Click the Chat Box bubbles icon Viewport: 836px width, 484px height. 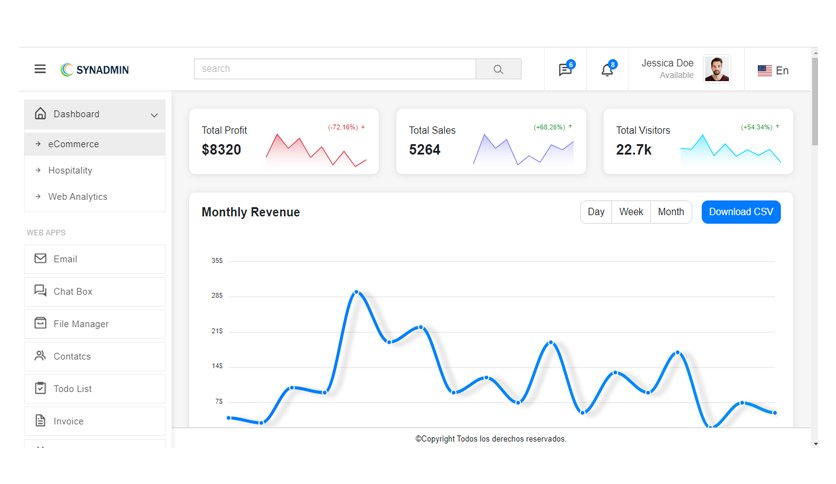click(x=41, y=291)
